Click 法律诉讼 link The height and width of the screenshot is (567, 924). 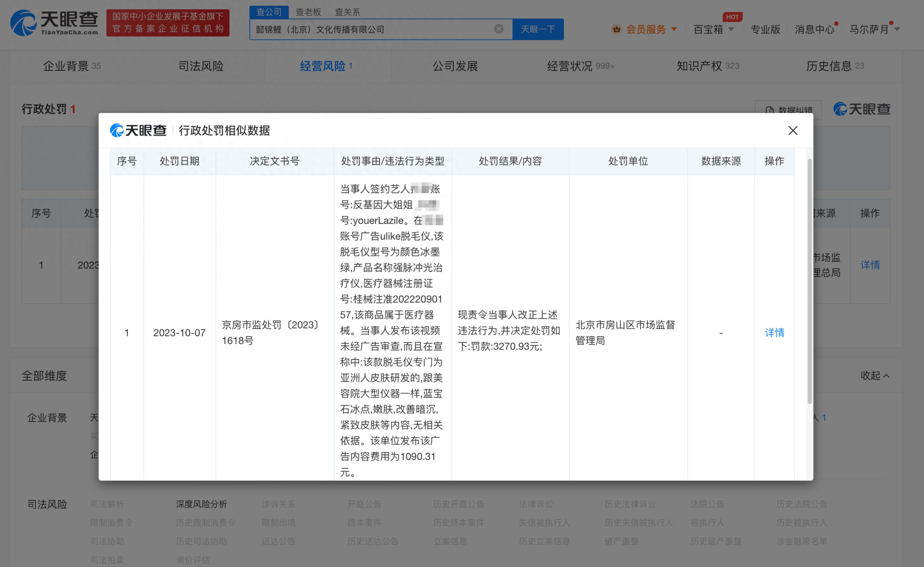click(x=536, y=504)
